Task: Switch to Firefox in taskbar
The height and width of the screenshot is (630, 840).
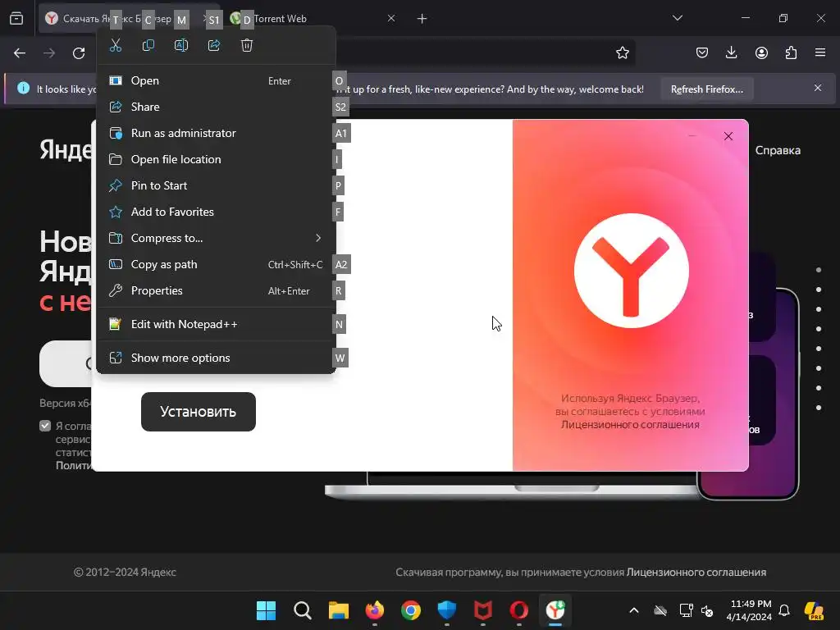Action: 374,610
